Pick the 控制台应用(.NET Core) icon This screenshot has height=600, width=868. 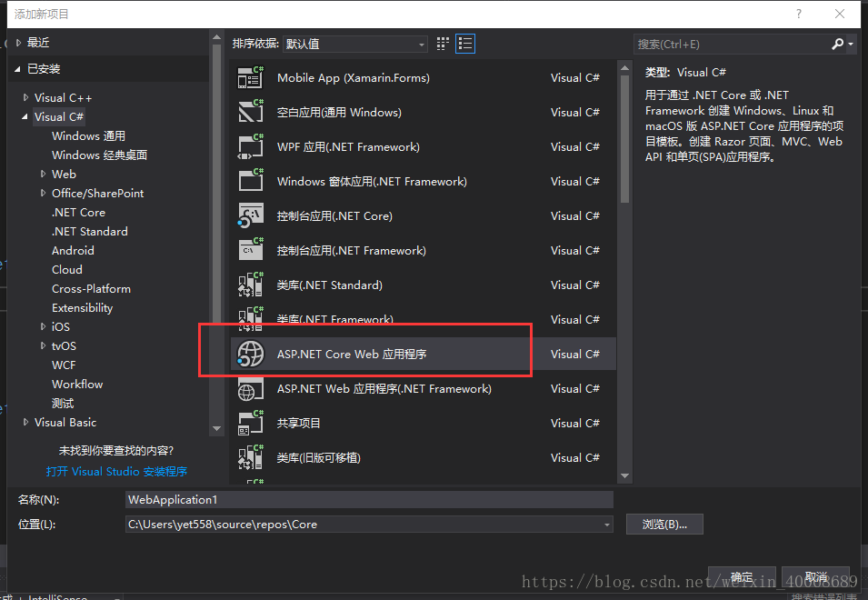(x=250, y=215)
